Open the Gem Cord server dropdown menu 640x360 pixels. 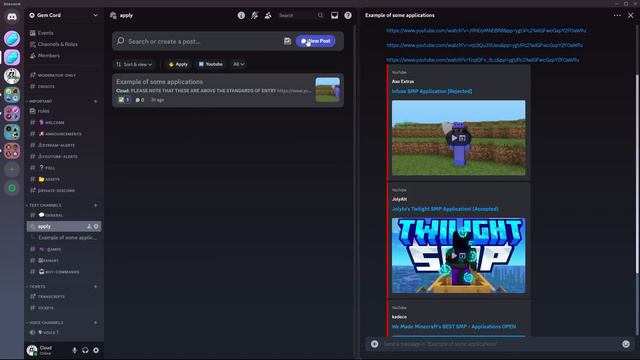pyautogui.click(x=64, y=15)
